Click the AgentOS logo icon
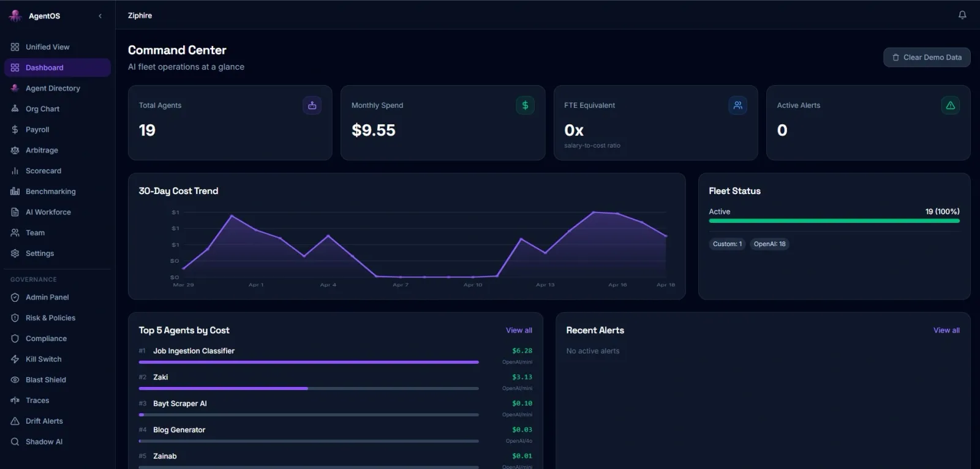 coord(15,16)
